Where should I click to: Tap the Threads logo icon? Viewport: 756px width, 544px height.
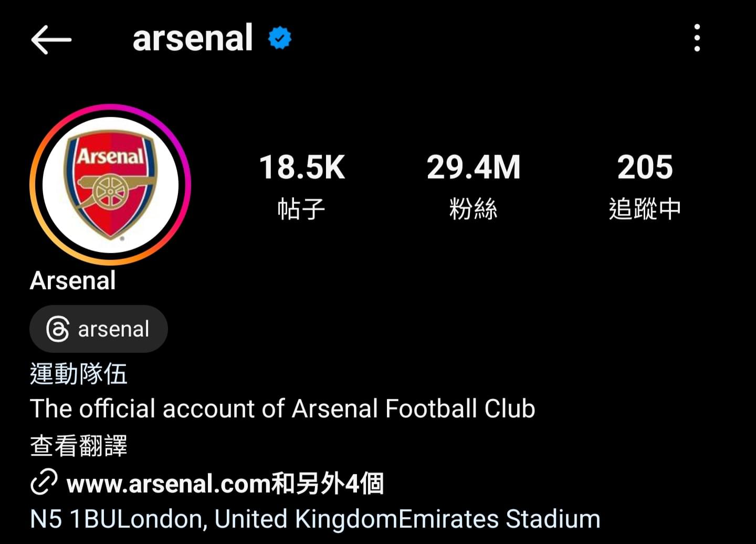[58, 329]
